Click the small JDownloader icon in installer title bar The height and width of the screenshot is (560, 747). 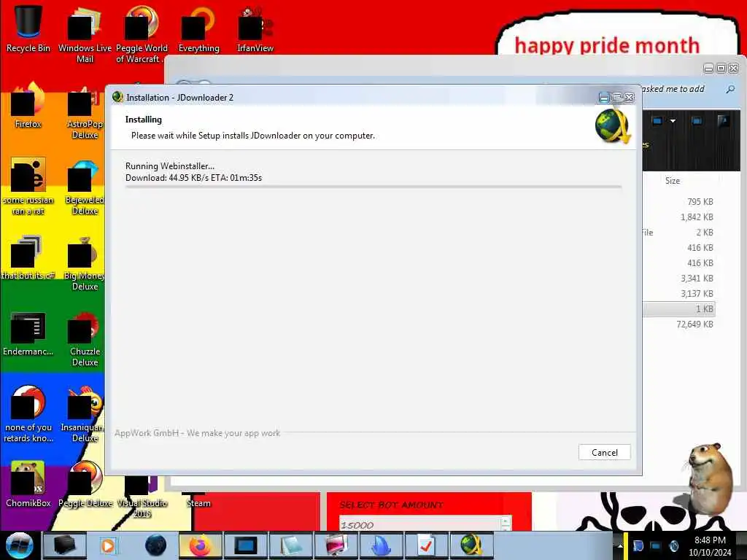[x=117, y=97]
